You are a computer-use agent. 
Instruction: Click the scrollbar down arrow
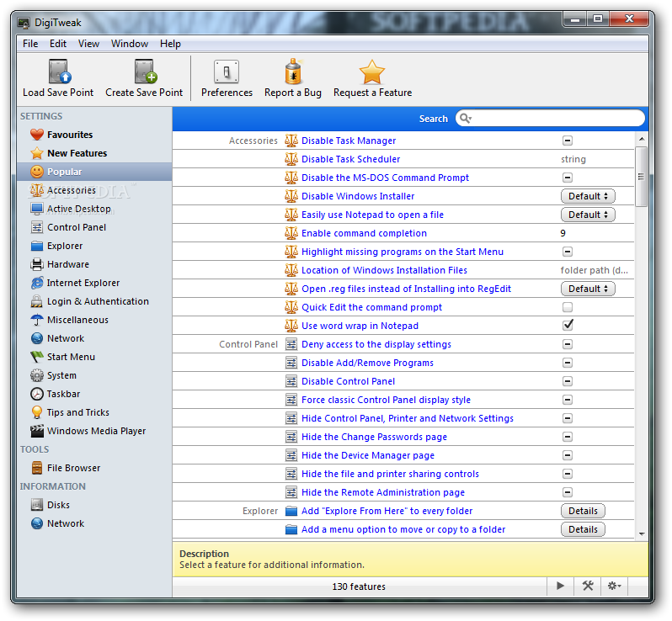pyautogui.click(x=642, y=533)
